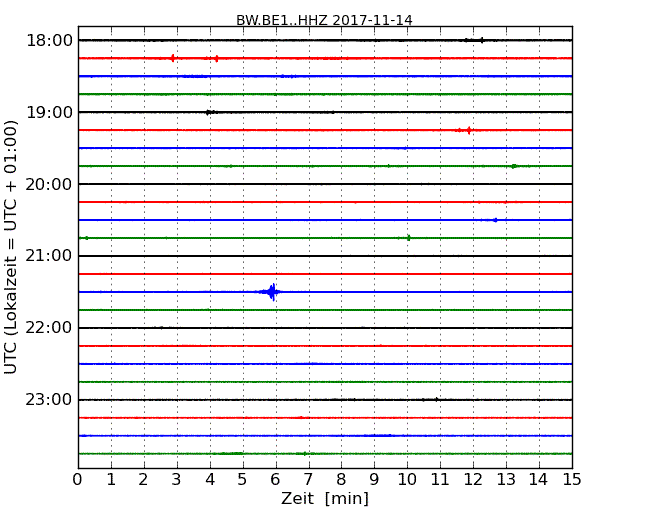Click the 21:00 time label
650x520 pixels.
pos(49,256)
